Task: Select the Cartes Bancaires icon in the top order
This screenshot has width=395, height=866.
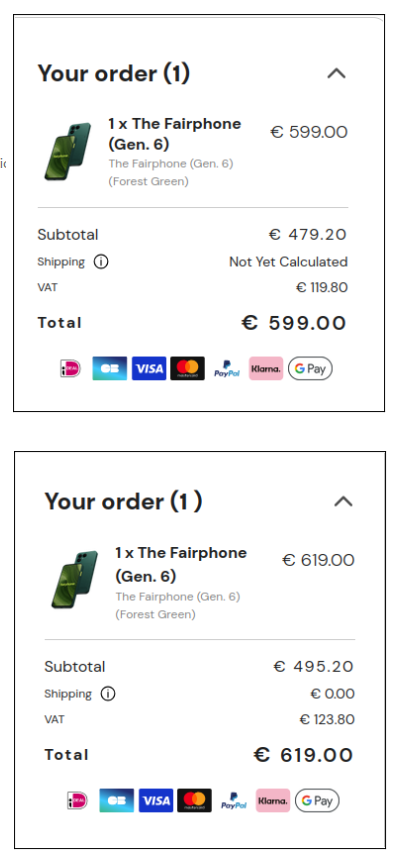Action: click(x=109, y=368)
